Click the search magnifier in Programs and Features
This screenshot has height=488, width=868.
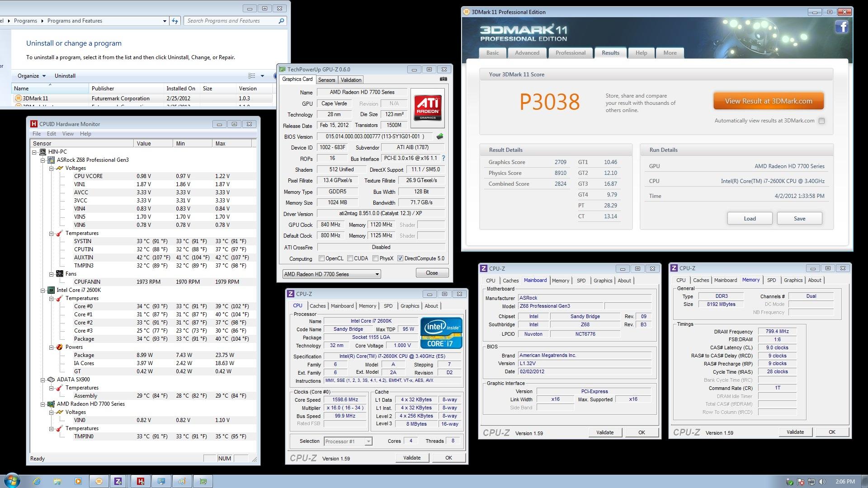point(281,21)
